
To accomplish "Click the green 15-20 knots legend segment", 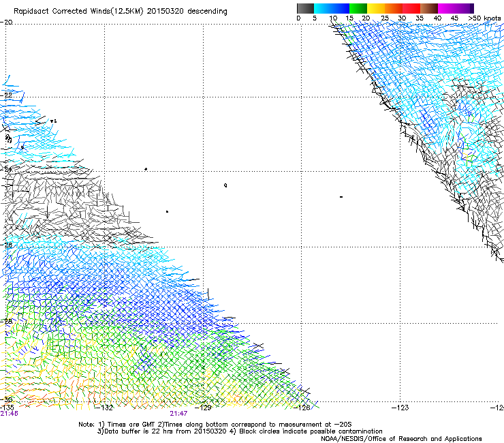I will click(358, 8).
